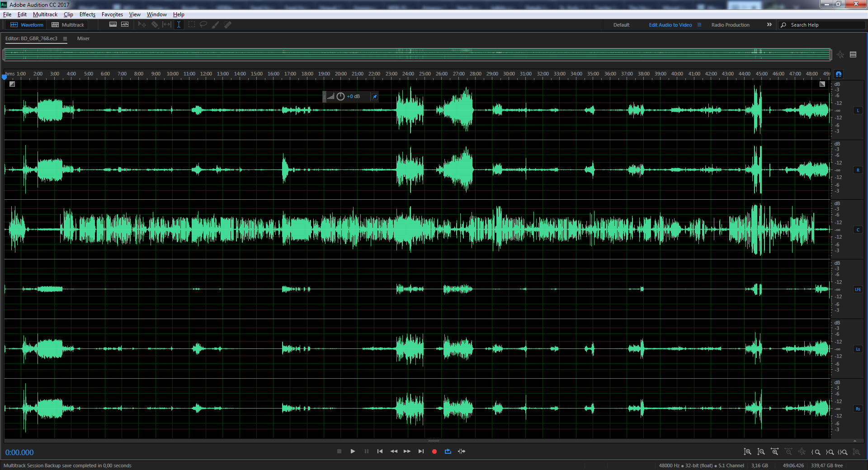The width and height of the screenshot is (868, 470).
Task: Click the fade-in handle on waveform
Action: coord(12,84)
